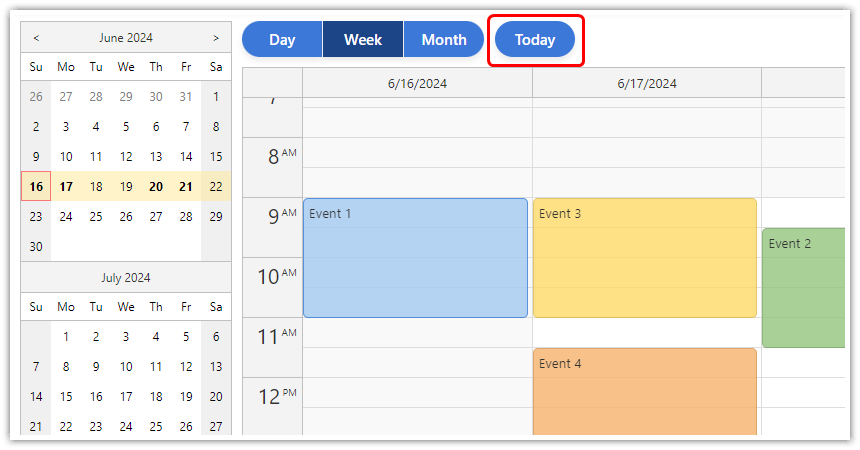The width and height of the screenshot is (860, 450).
Task: Go to next month in date navigator
Action: point(216,38)
